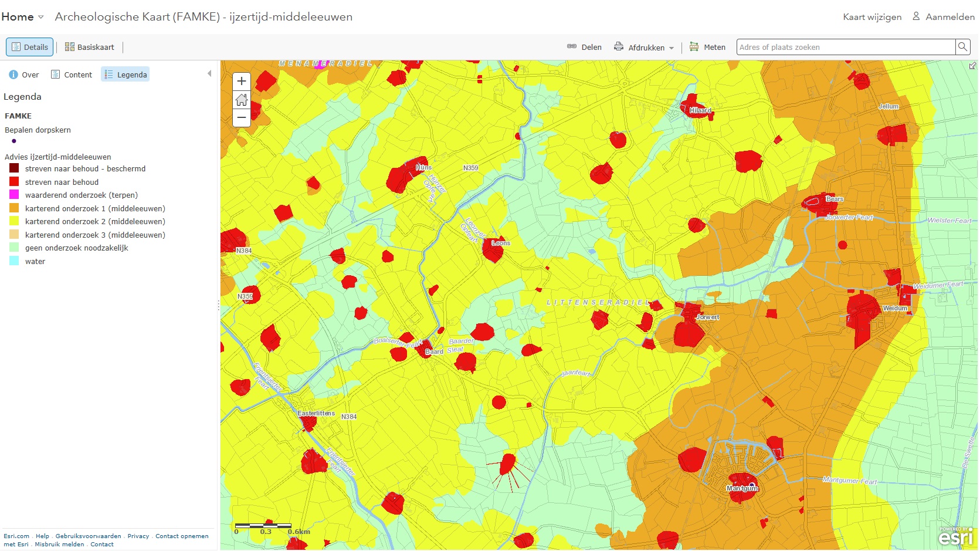Open the Delen share link
The image size is (980, 551).
(x=584, y=47)
